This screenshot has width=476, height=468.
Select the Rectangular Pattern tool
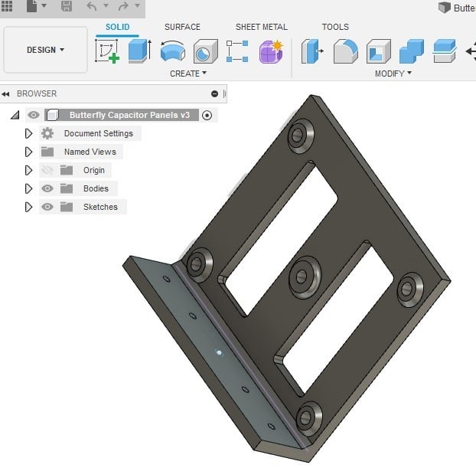tap(237, 51)
